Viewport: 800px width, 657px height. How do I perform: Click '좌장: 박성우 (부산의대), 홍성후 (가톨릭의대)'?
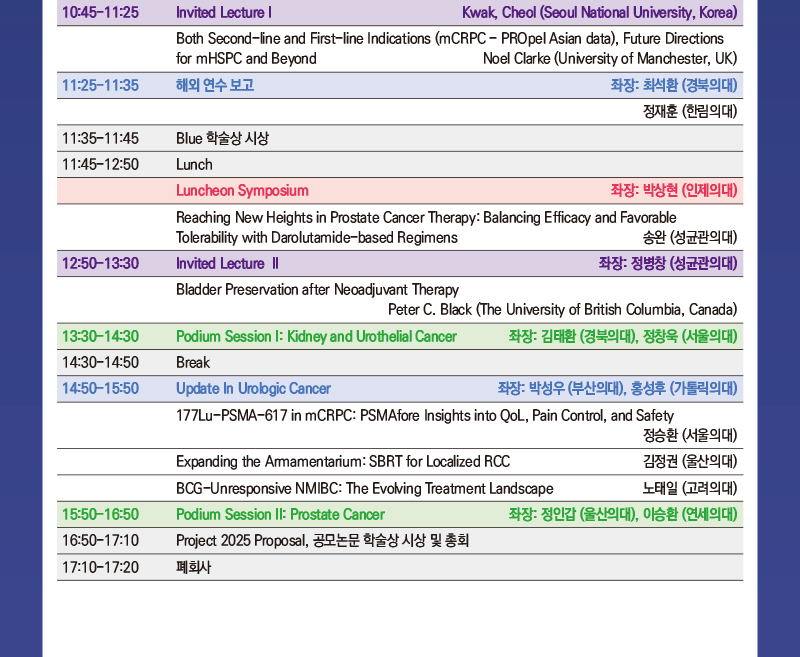[x=617, y=389]
